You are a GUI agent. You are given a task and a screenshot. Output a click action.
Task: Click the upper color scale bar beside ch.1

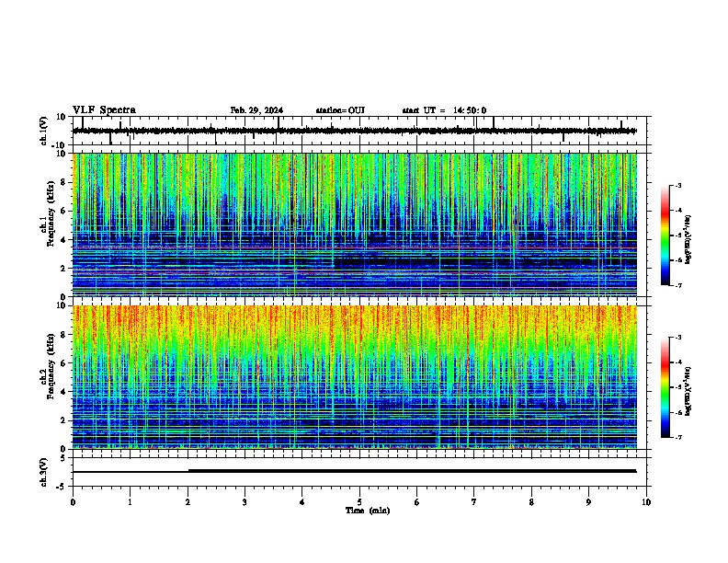tap(665, 235)
